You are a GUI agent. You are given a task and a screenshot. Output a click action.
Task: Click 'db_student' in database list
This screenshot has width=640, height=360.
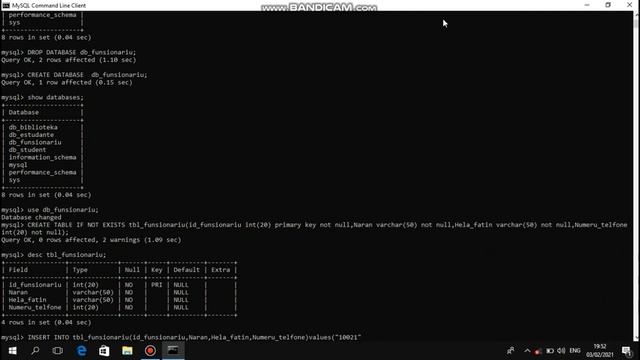(27, 150)
